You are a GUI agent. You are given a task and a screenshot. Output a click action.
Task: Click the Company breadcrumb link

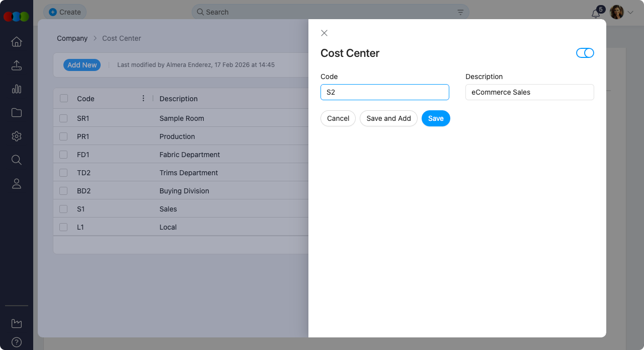click(x=72, y=38)
